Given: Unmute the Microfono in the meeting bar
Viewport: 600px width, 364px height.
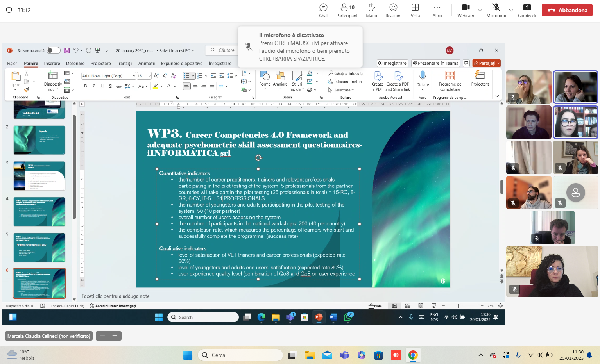Looking at the screenshot, I should (496, 11).
